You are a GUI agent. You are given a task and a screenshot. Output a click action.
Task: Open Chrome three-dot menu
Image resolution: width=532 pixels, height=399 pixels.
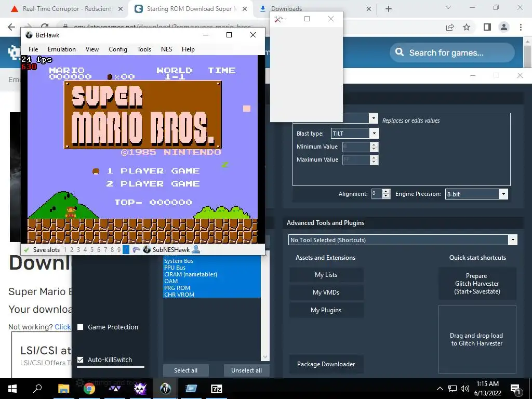coord(521,27)
